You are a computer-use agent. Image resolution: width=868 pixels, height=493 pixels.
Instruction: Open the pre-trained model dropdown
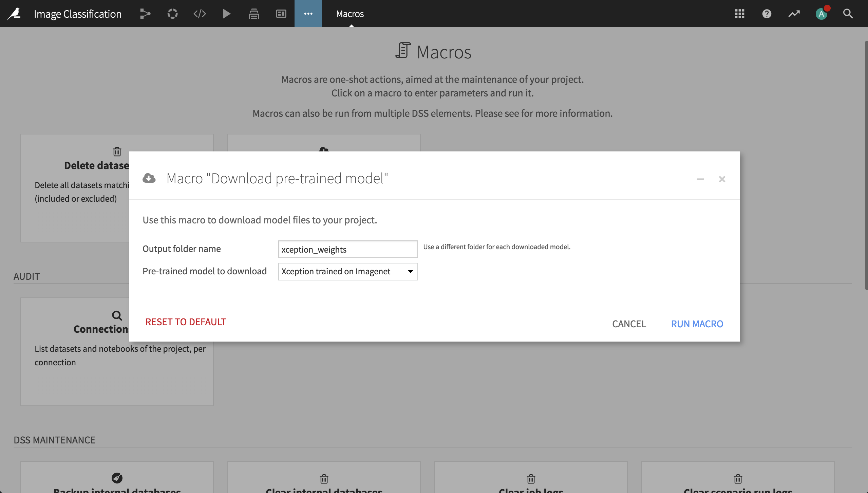point(347,271)
